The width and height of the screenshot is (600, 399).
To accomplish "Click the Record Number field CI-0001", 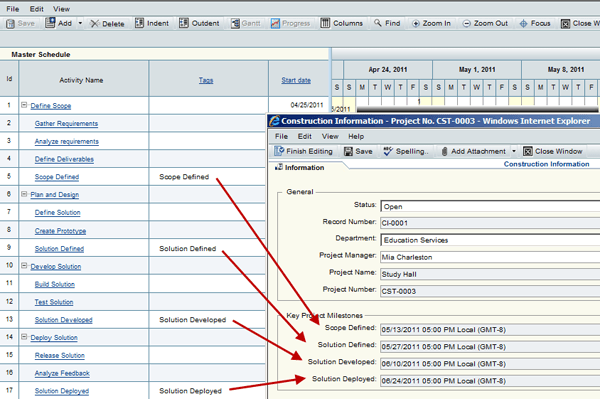I will tap(490, 223).
